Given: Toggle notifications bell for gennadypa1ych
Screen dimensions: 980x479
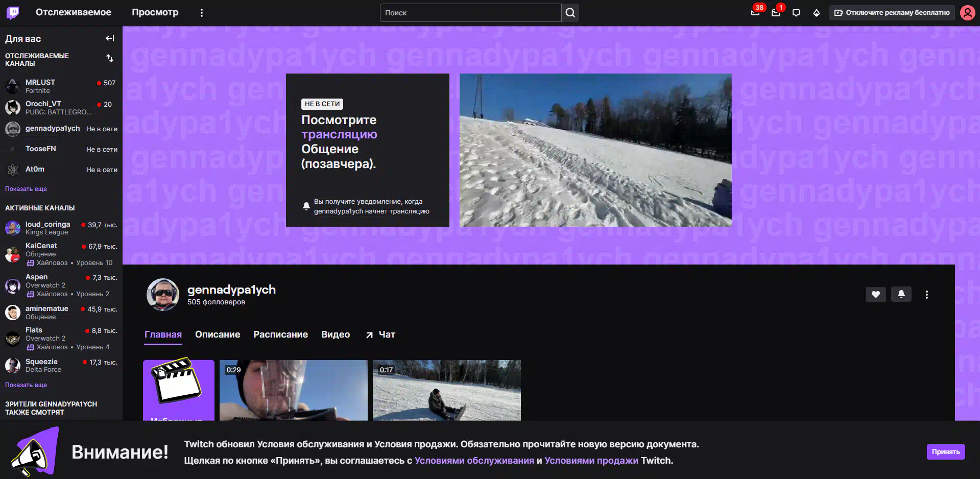Looking at the screenshot, I should coord(901,295).
